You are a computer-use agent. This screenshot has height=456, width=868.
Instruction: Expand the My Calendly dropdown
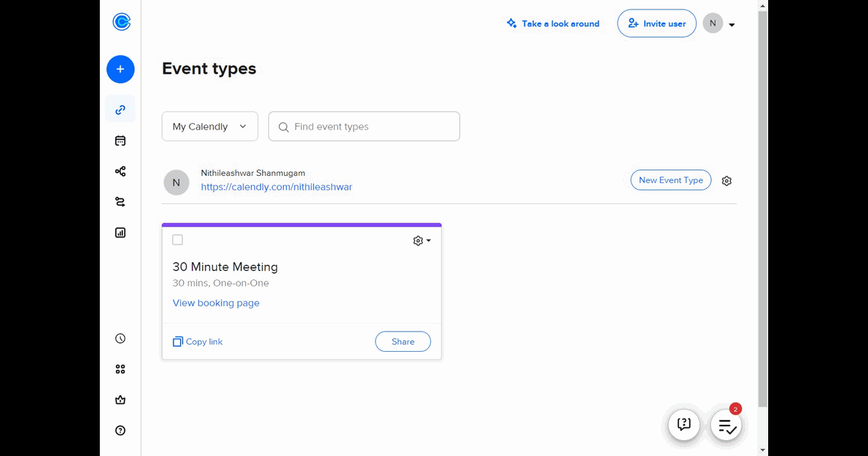click(210, 127)
